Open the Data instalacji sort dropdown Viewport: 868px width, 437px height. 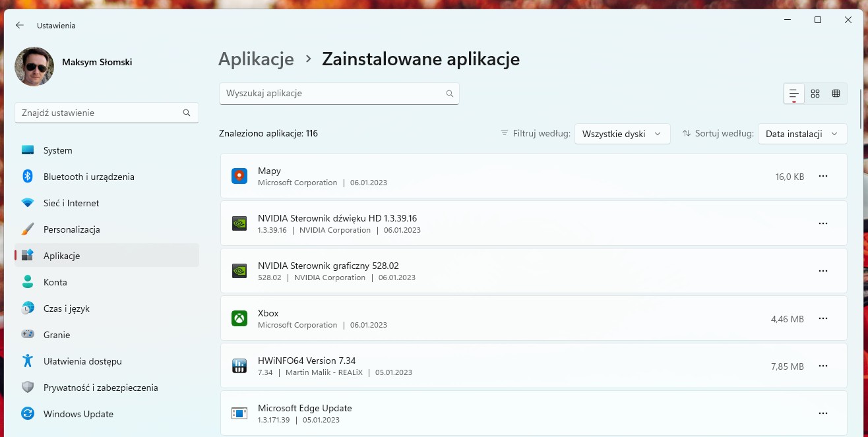pos(802,133)
